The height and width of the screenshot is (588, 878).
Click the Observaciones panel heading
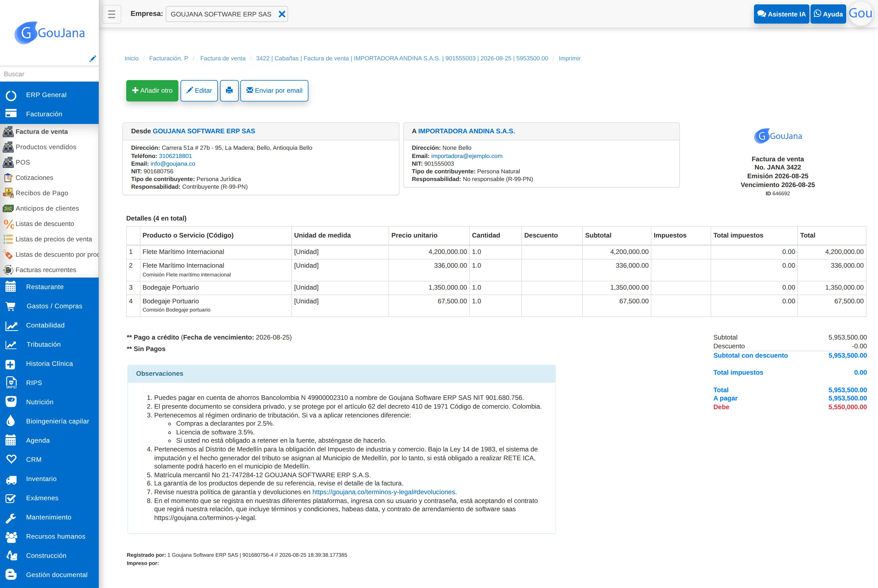159,374
